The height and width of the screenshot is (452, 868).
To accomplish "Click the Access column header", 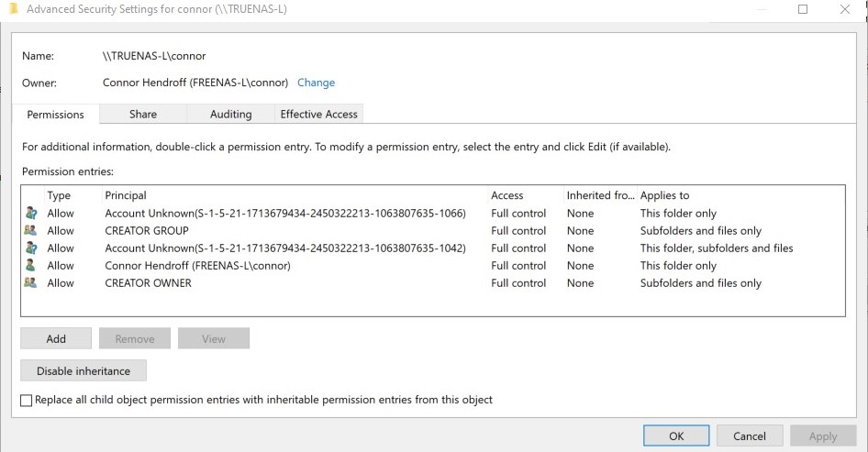I will coord(506,195).
